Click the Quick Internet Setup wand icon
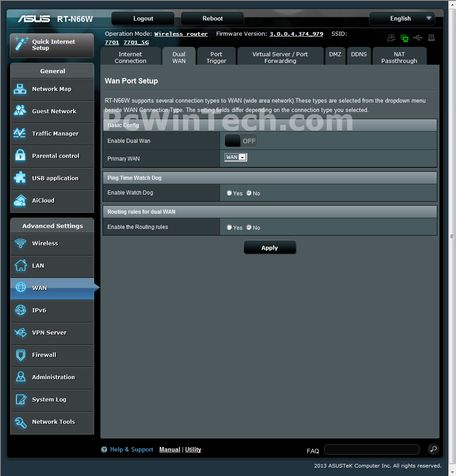The width and height of the screenshot is (456, 476). click(21, 43)
